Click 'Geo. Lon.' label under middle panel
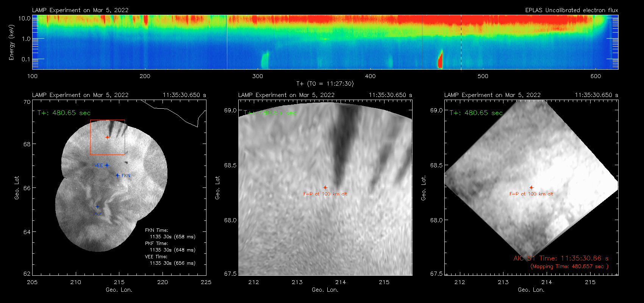 [325, 290]
